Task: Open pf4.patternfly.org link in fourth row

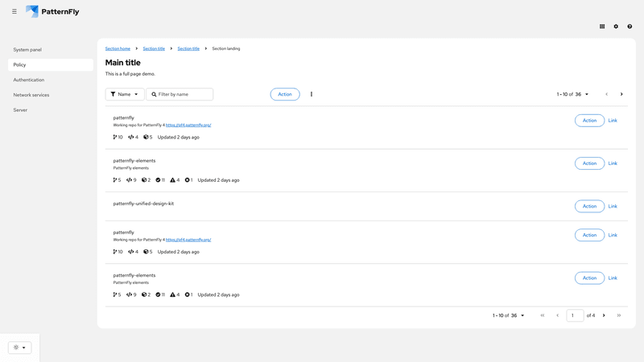Action: pos(188,240)
